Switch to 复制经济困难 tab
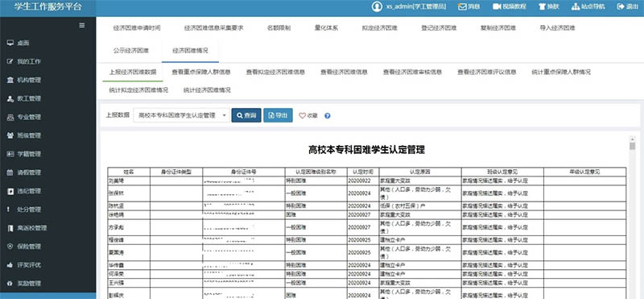 pos(497,28)
